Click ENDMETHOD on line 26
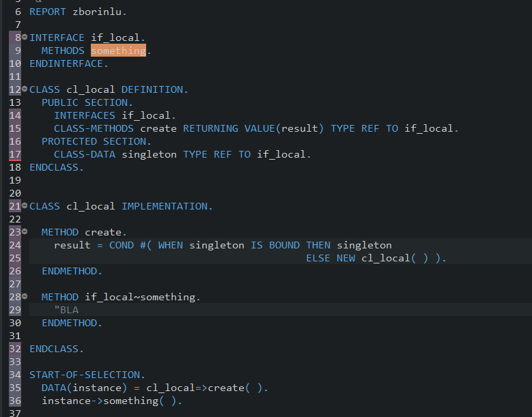The height and width of the screenshot is (417, 532). click(70, 271)
